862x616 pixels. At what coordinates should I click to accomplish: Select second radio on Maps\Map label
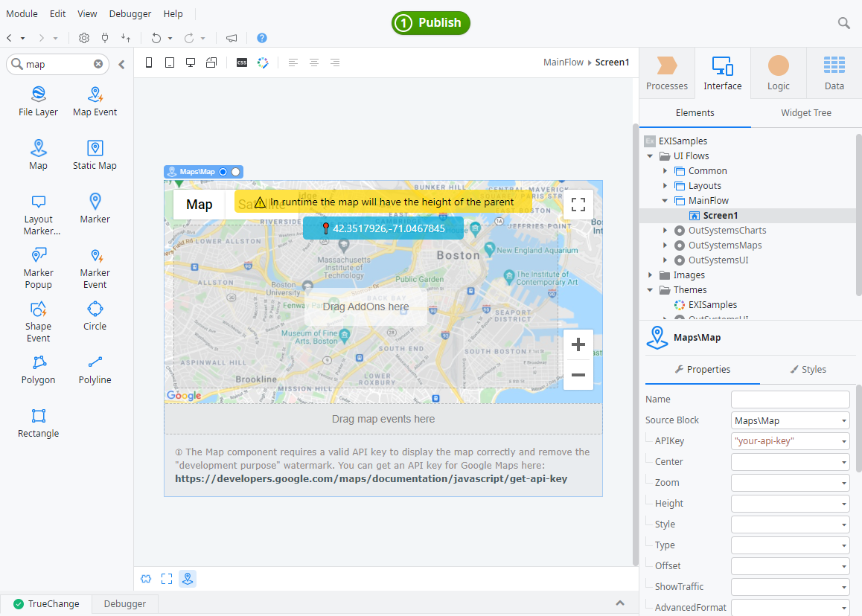(236, 171)
